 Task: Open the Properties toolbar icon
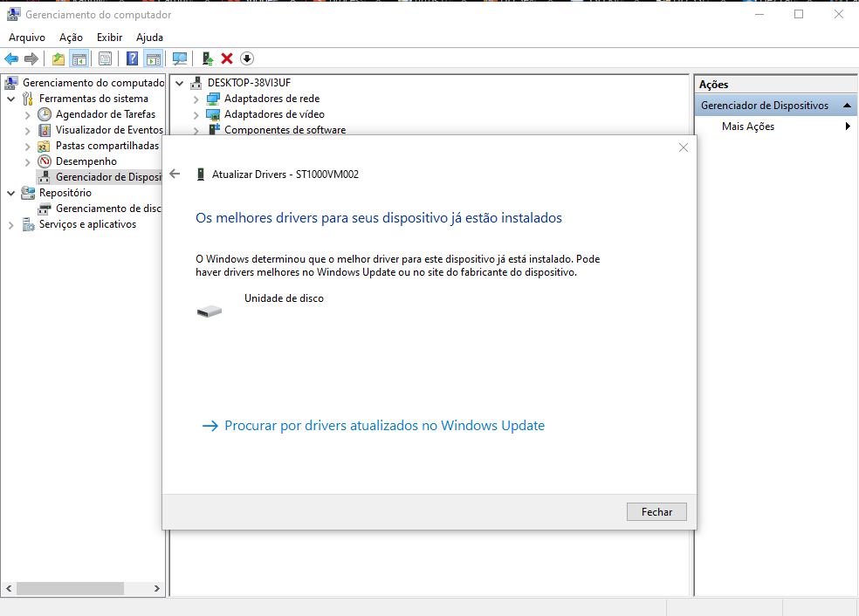[x=105, y=58]
